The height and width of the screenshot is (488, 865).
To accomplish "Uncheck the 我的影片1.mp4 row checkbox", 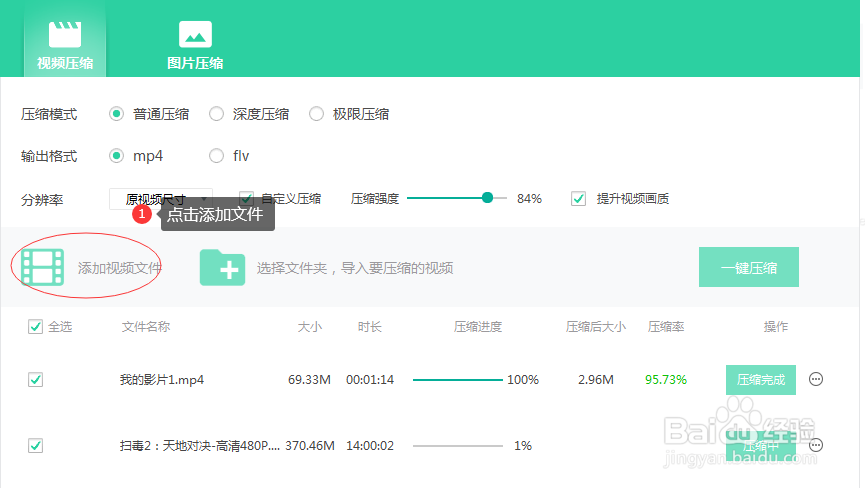I will click(35, 380).
